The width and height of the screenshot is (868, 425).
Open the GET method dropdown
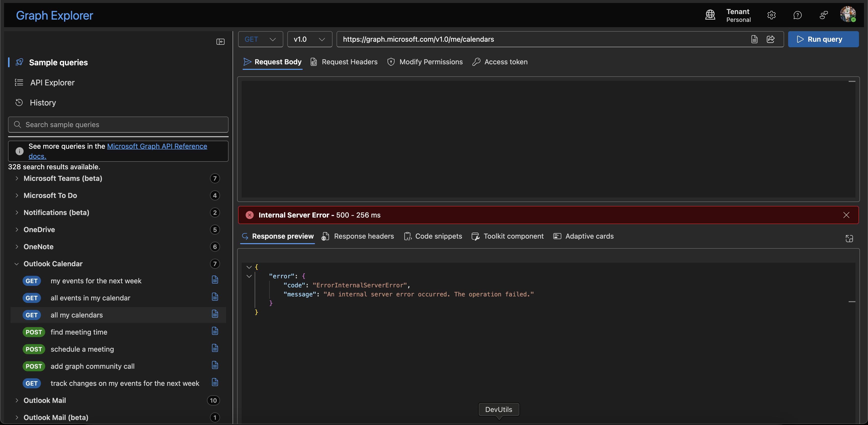260,39
